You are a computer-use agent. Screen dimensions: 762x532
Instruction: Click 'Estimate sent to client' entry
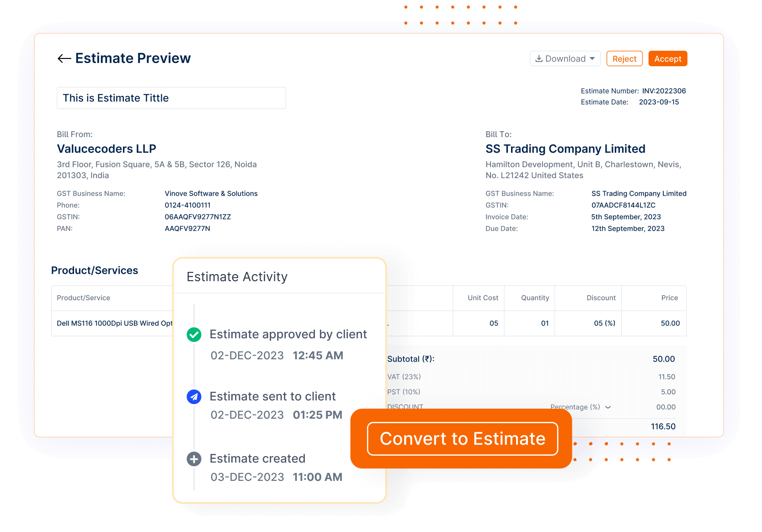(272, 397)
